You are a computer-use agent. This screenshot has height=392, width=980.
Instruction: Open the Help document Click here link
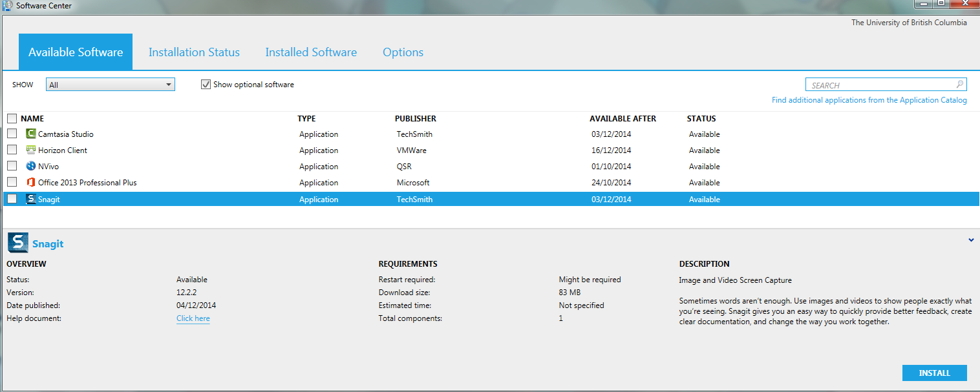pos(193,318)
